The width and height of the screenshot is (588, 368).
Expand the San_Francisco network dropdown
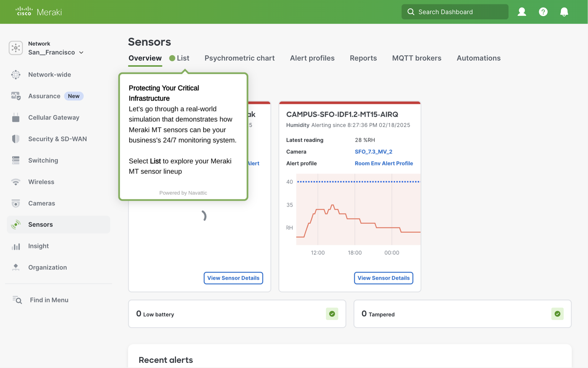pos(81,52)
